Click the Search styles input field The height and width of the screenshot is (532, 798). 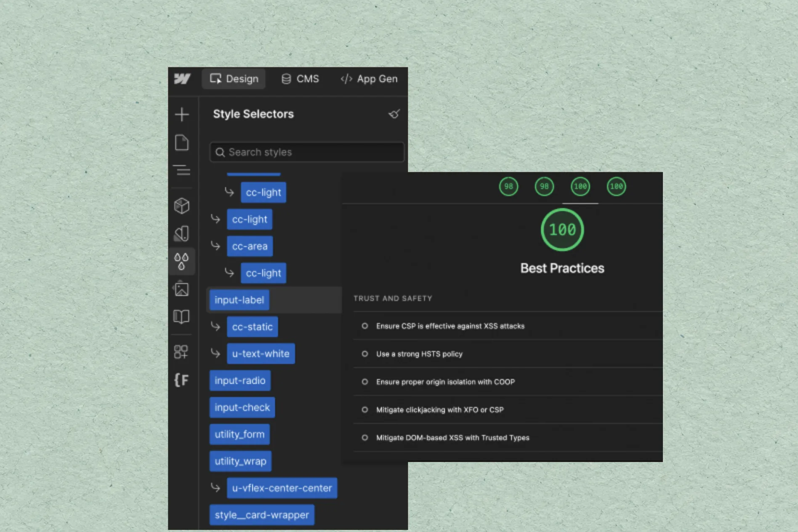307,152
